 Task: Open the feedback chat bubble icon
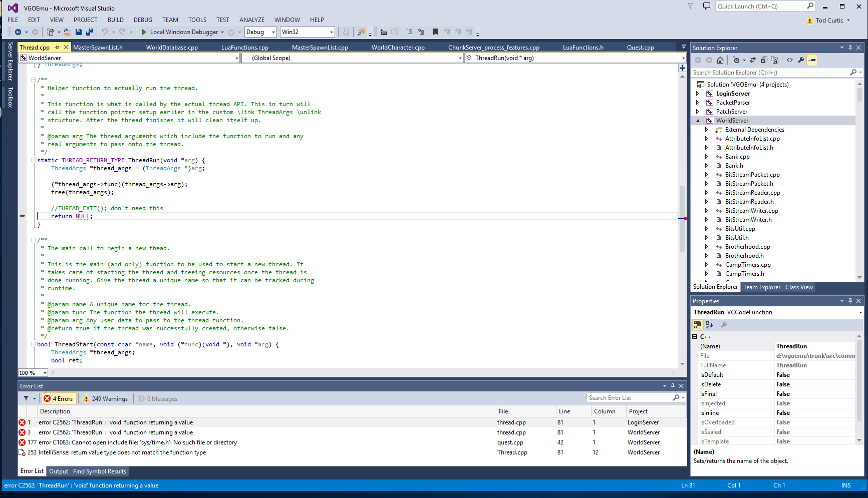pyautogui.click(x=706, y=7)
